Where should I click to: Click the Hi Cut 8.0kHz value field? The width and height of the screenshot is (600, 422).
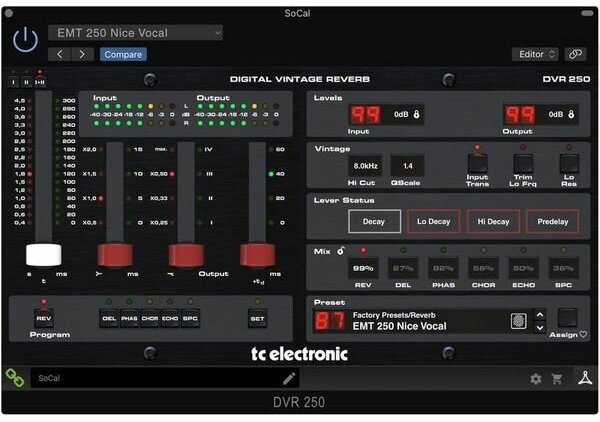365,166
